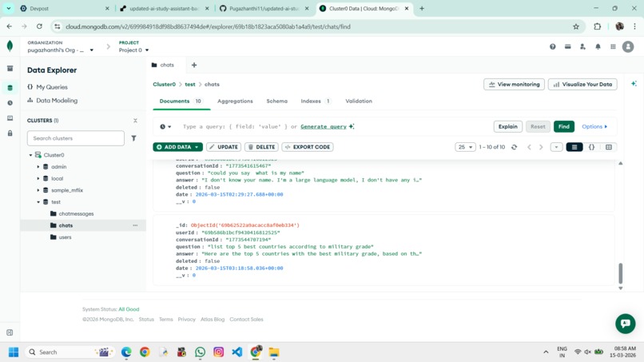
Task: Click the Update button
Action: point(224,147)
